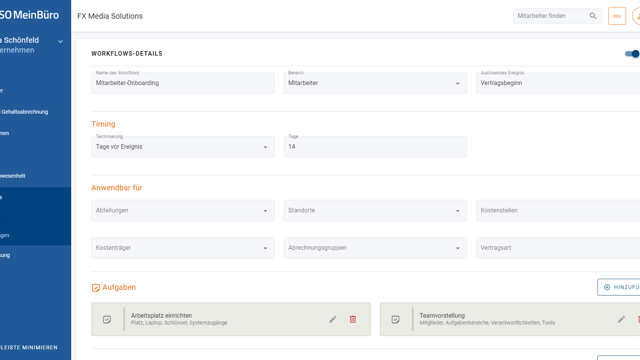This screenshot has width=640, height=360.
Task: Edit the Teamvorstellung task
Action: [621, 319]
